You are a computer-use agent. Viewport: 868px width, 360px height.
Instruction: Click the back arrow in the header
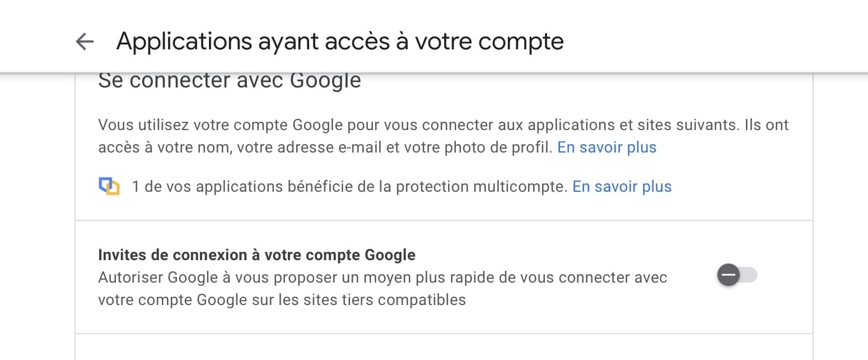(85, 41)
